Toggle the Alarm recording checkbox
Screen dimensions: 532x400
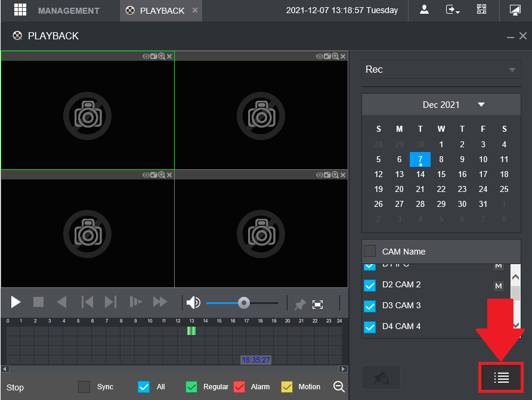[x=239, y=387]
